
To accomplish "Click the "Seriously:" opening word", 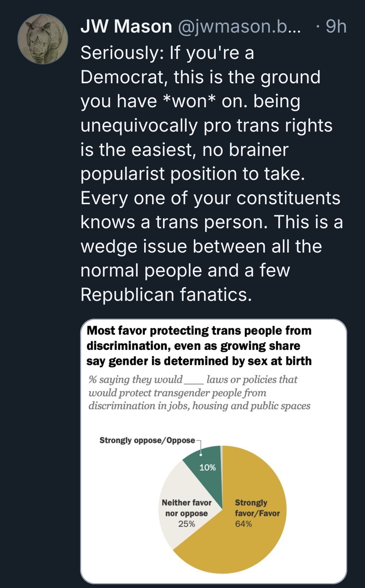I will click(x=122, y=53).
